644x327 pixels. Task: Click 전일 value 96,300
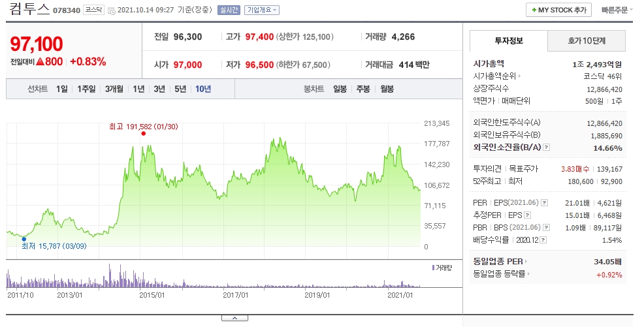(187, 37)
